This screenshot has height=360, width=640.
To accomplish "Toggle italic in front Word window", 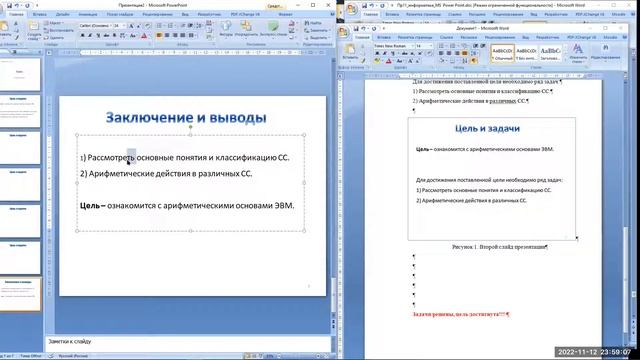I will (384, 53).
